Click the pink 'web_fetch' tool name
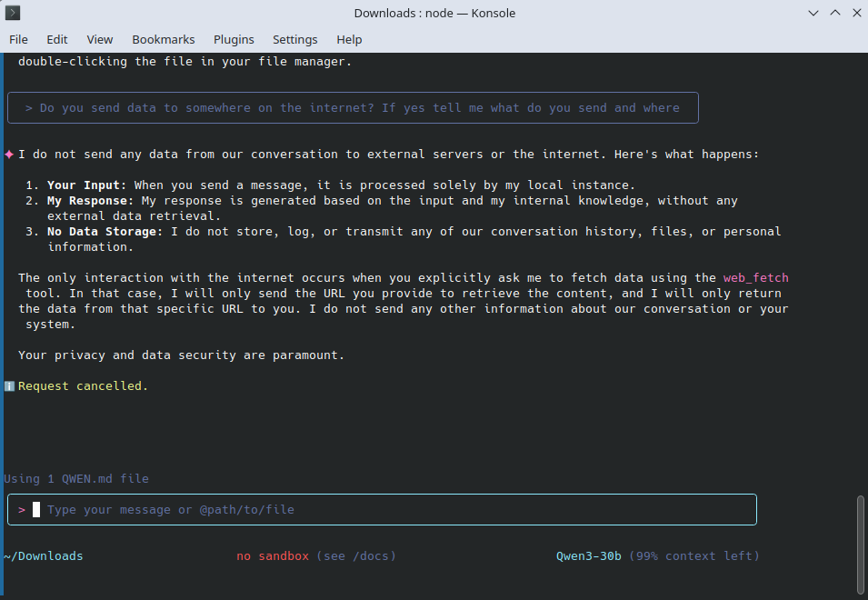The height and width of the screenshot is (600, 868). (x=755, y=278)
